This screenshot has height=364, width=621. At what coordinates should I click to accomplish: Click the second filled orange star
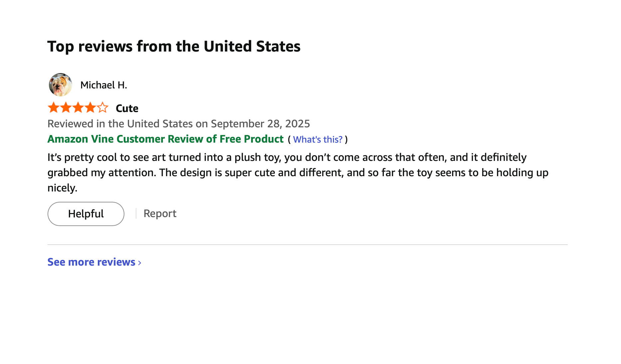click(66, 108)
